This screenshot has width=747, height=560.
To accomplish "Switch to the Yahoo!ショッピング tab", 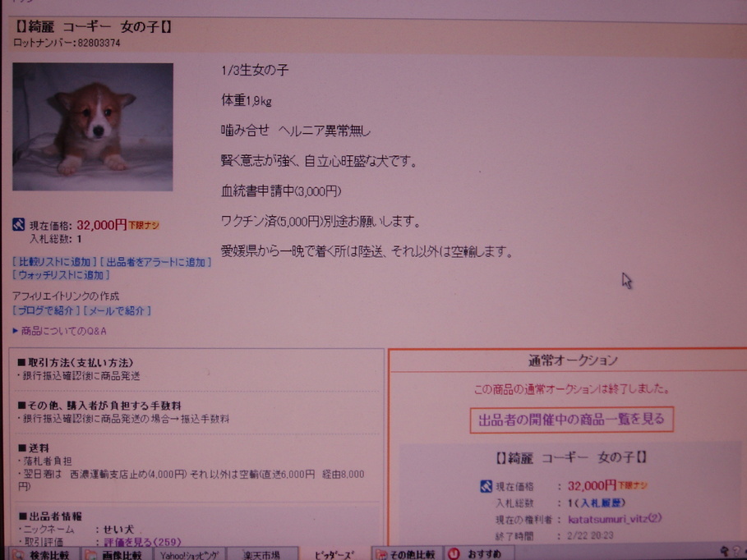I will click(x=189, y=555).
